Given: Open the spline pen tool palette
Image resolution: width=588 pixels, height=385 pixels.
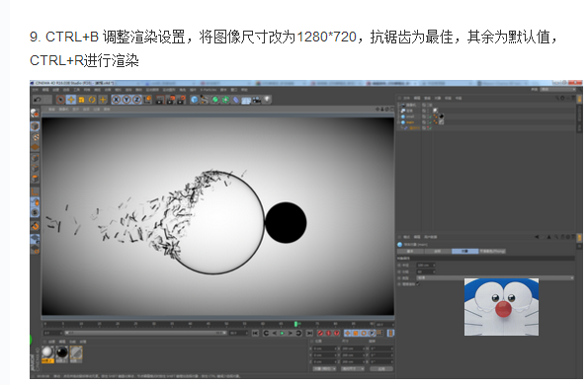Looking at the screenshot, I should (205, 100).
